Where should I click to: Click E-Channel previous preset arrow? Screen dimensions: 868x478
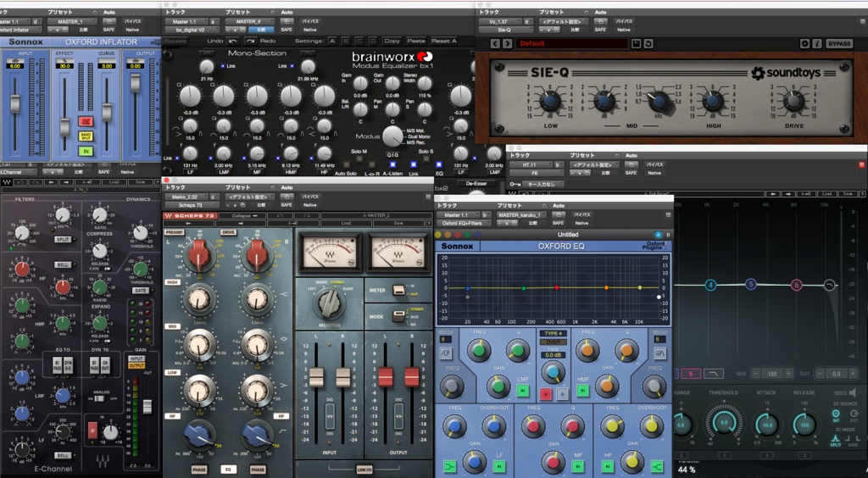click(50, 181)
